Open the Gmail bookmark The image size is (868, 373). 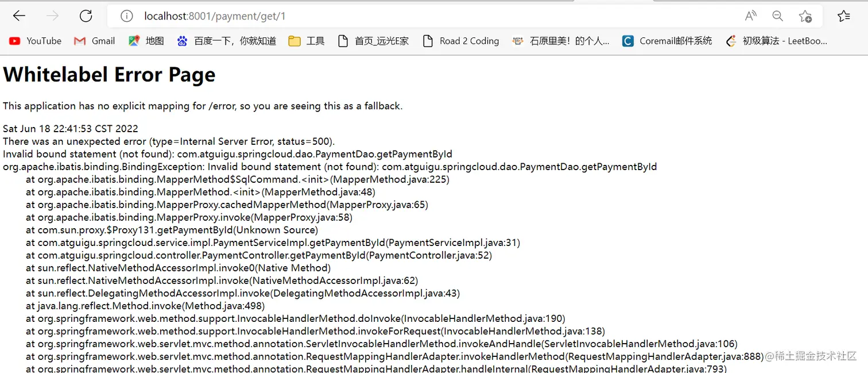(95, 41)
